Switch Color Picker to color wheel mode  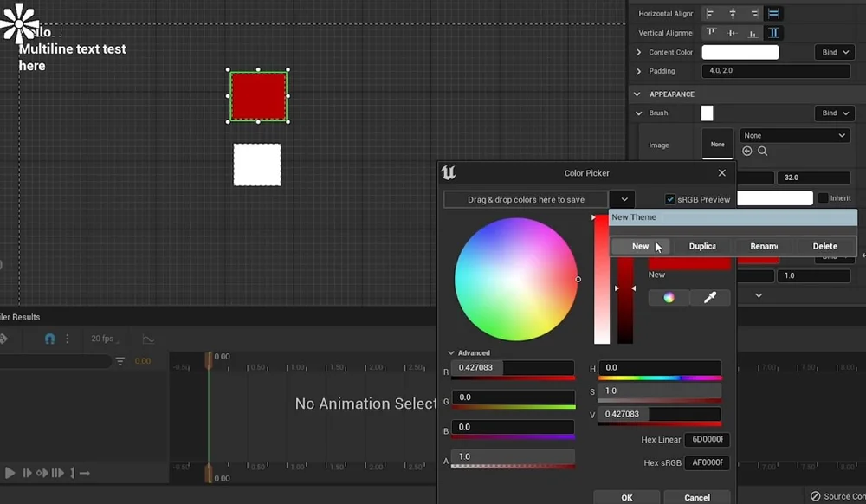[667, 297]
